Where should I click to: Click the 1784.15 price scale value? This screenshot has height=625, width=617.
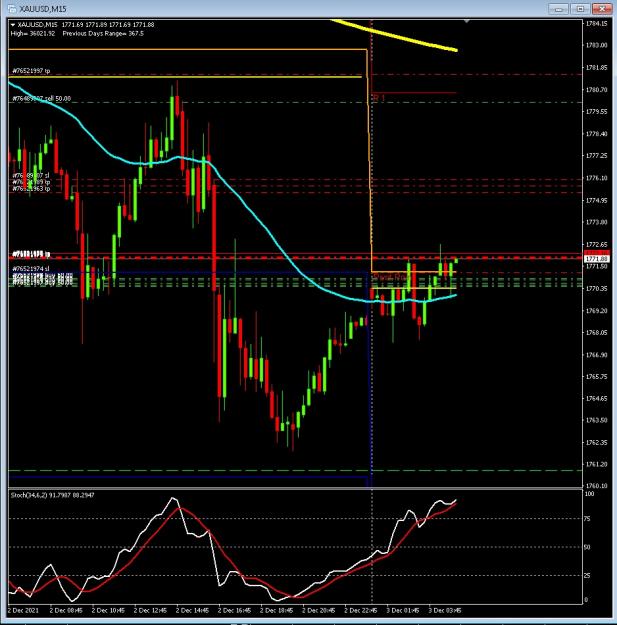click(596, 24)
